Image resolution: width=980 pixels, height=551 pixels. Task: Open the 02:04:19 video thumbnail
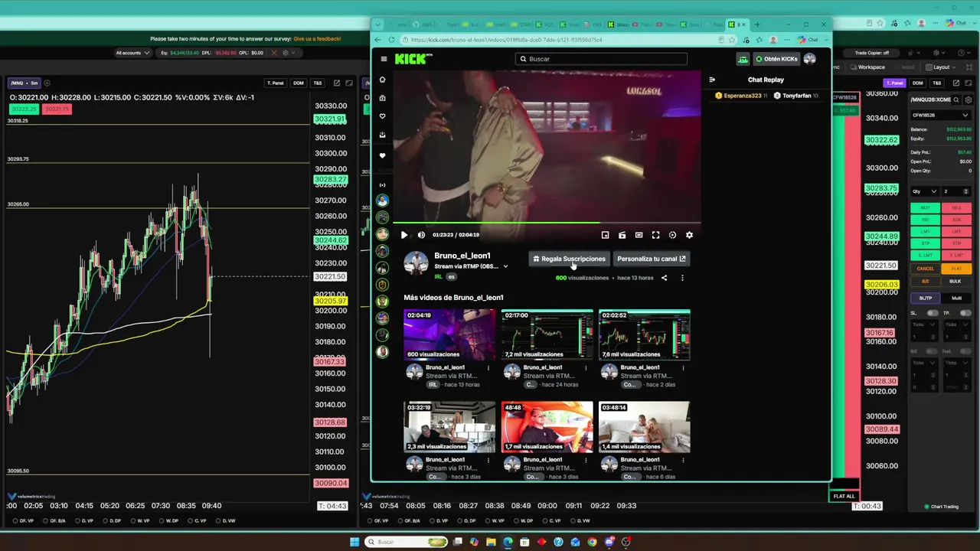click(449, 334)
